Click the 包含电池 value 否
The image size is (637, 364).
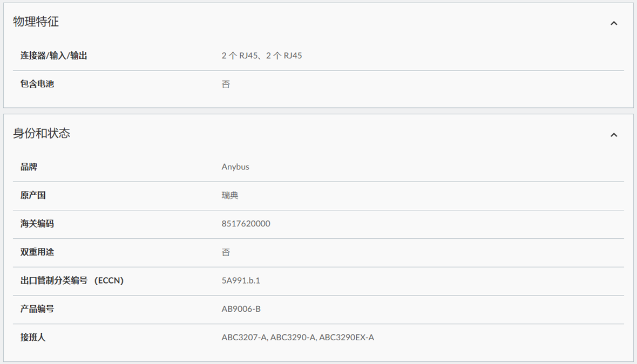pyautogui.click(x=226, y=84)
